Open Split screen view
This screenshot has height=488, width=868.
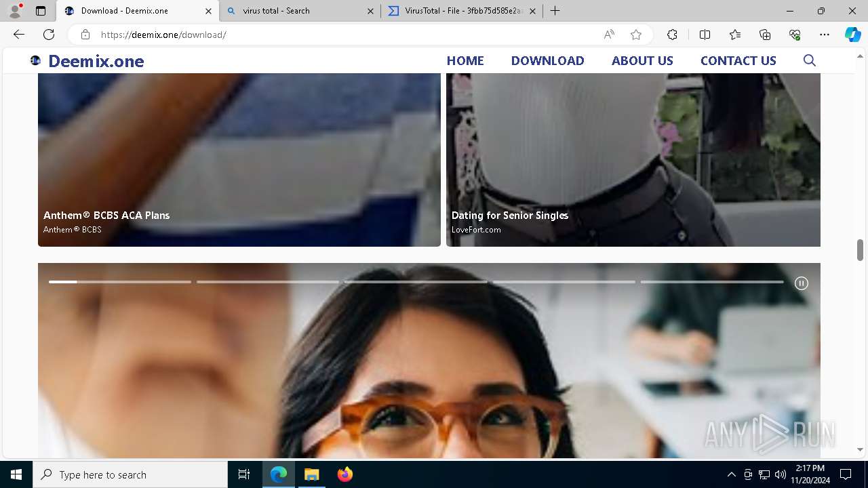pyautogui.click(x=705, y=35)
